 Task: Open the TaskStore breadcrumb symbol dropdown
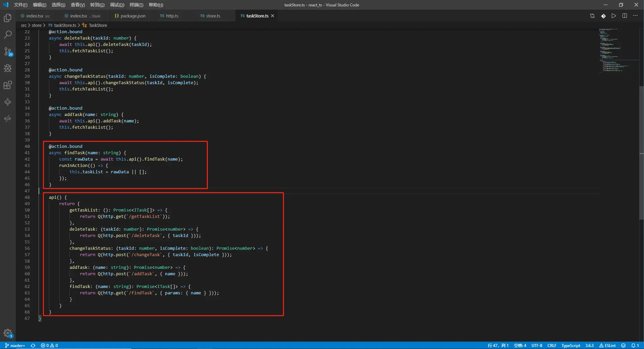[98, 25]
